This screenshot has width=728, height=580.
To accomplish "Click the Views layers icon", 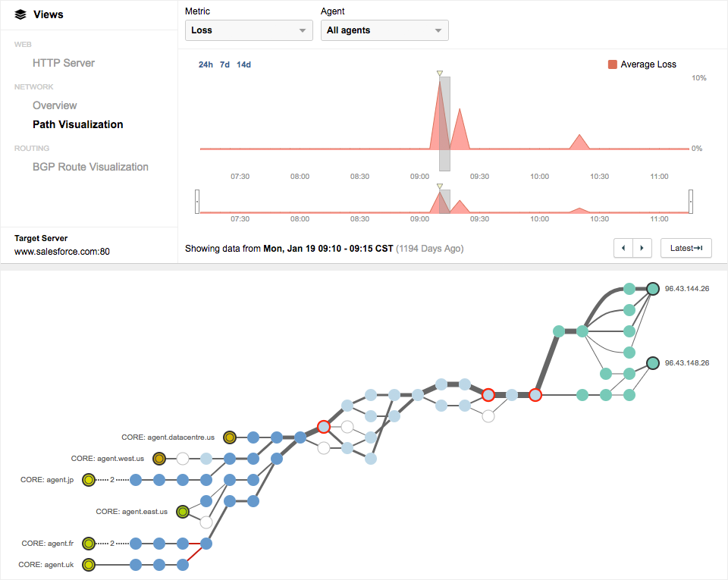I will [x=20, y=14].
